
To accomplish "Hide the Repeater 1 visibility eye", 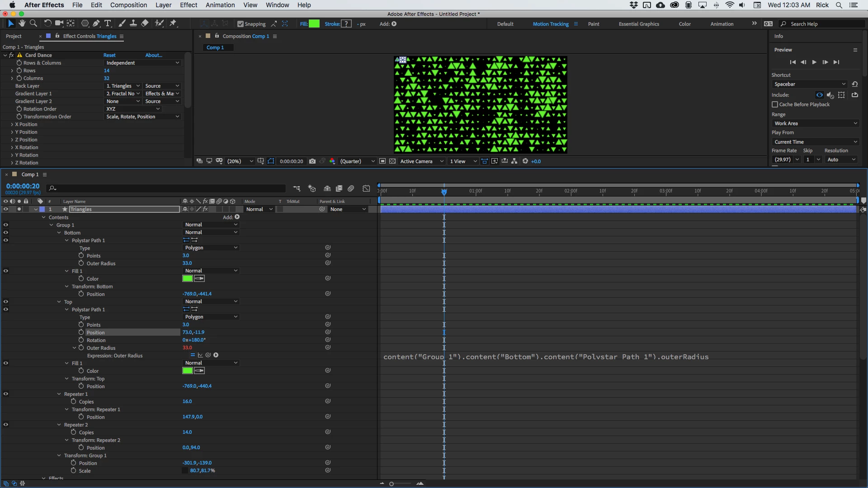I will 6,394.
